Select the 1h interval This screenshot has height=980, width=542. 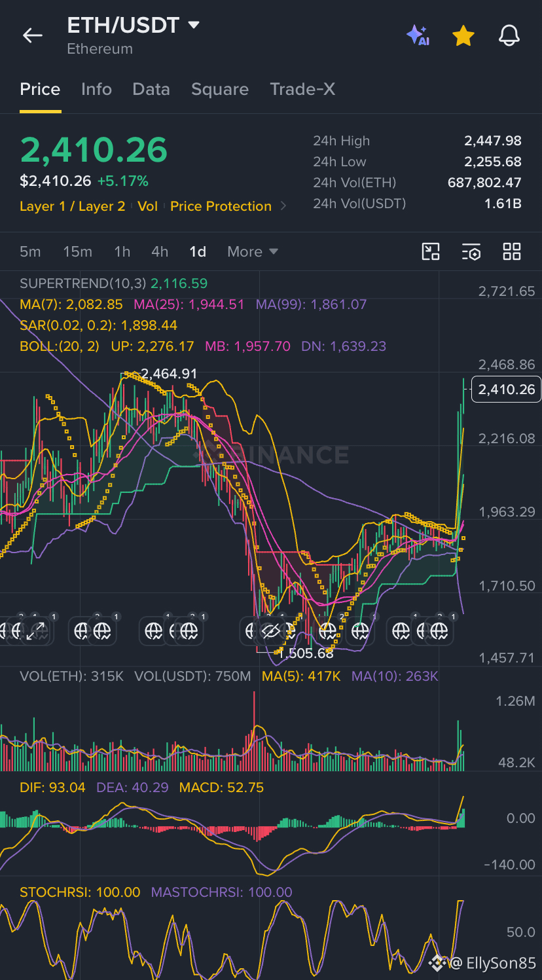tap(122, 251)
